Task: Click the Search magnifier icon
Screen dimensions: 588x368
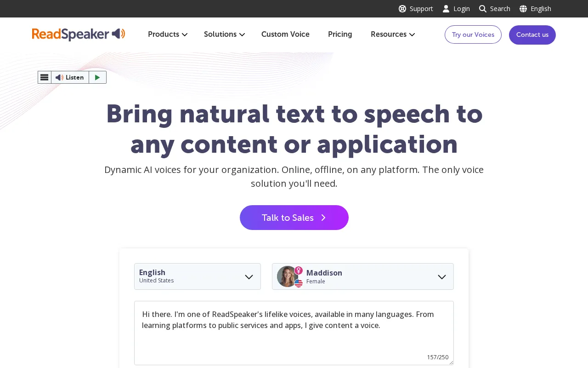Action: coord(483,9)
